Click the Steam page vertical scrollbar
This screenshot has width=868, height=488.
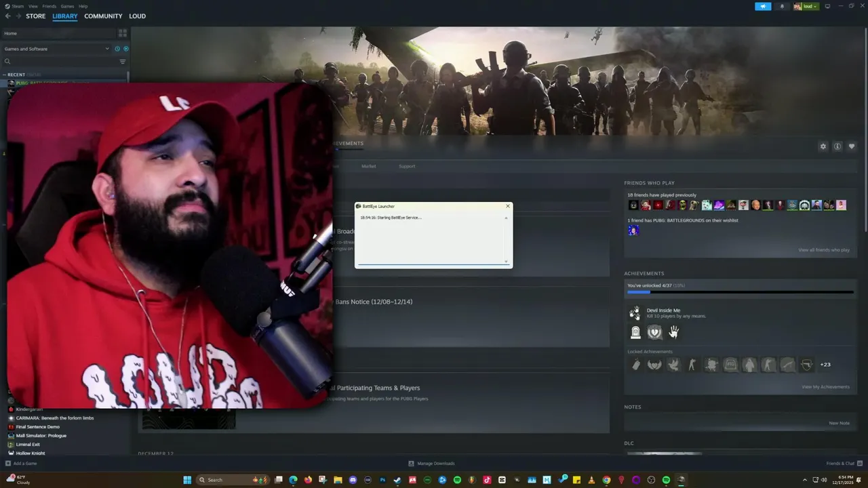[865, 129]
